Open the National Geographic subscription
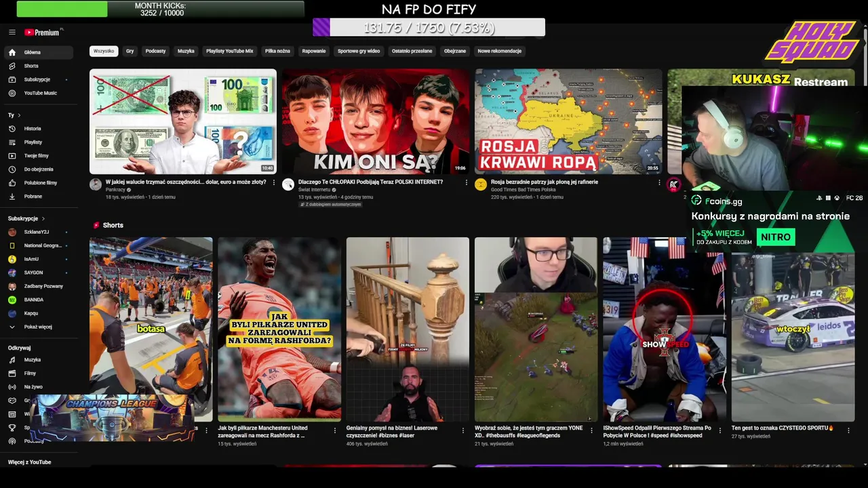 [x=43, y=245]
